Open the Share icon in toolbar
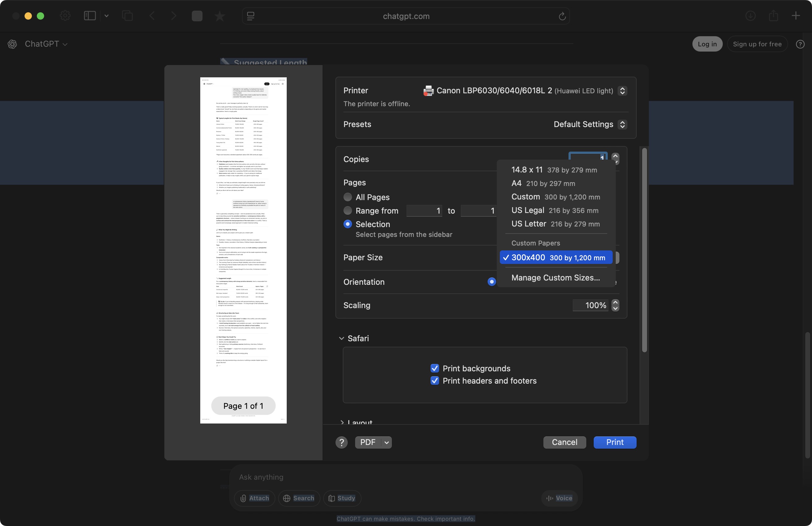Viewport: 812px width, 526px height. (x=773, y=16)
